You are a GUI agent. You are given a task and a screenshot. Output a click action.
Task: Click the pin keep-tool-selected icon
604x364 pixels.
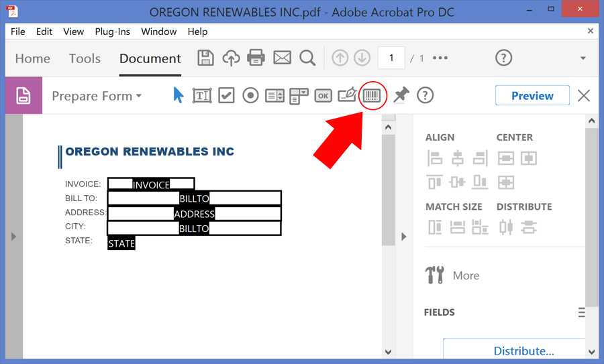[x=401, y=95]
